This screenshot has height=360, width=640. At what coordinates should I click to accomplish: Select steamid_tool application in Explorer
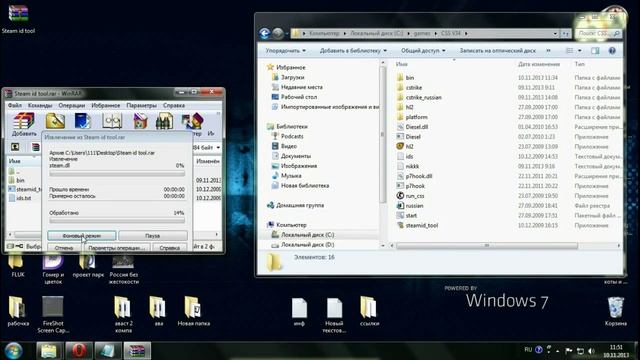(x=421, y=225)
